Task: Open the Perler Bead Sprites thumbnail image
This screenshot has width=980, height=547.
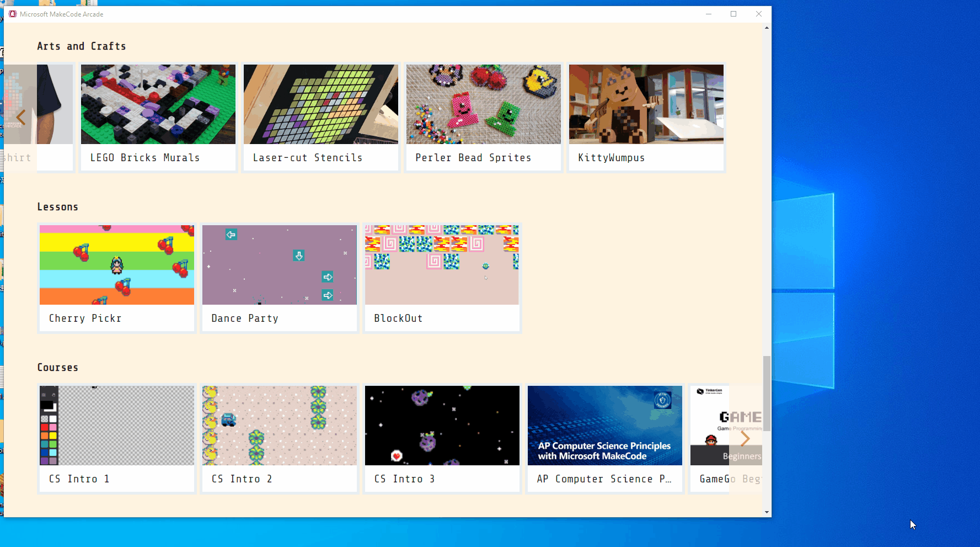Action: point(484,104)
